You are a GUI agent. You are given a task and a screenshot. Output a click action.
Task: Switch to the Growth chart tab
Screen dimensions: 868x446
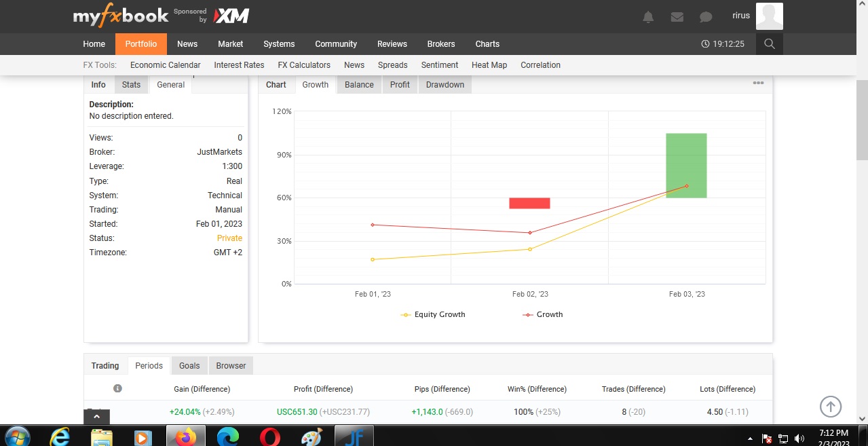[x=316, y=85]
